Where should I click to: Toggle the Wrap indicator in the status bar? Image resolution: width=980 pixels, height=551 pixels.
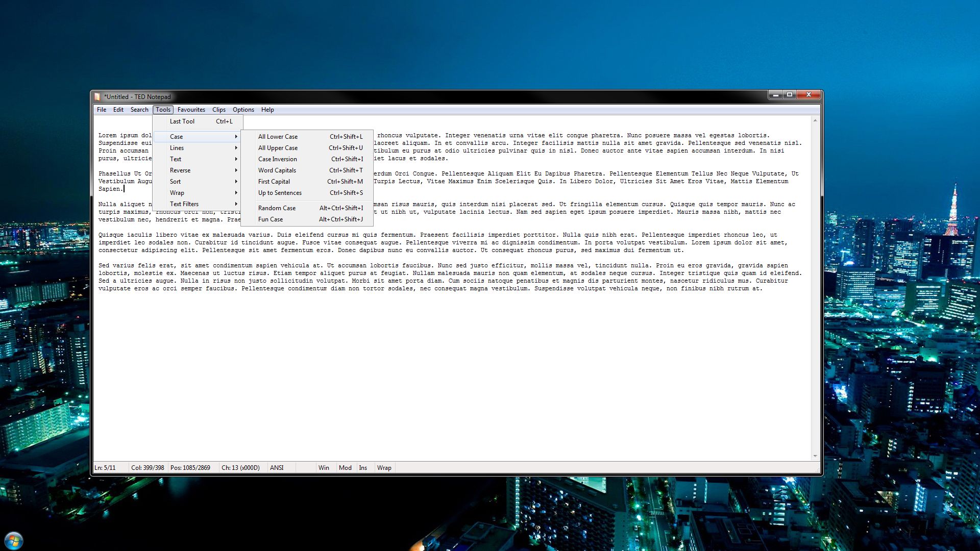(384, 467)
